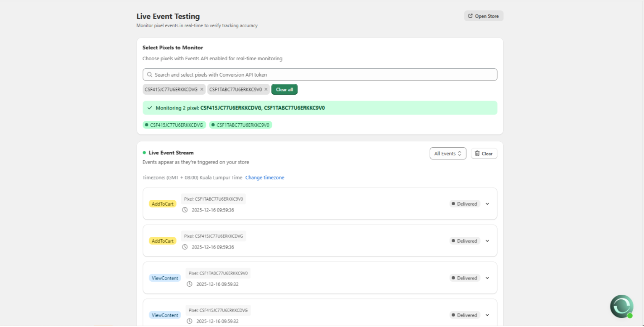644x327 pixels.
Task: Click the green status dot next to Live Event Stream
Action: click(144, 153)
